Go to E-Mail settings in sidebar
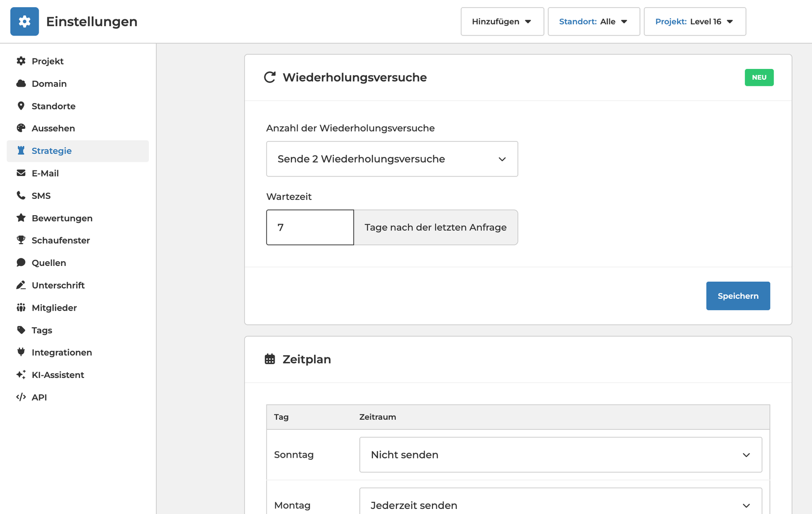Viewport: 812px width, 514px height. click(x=45, y=173)
